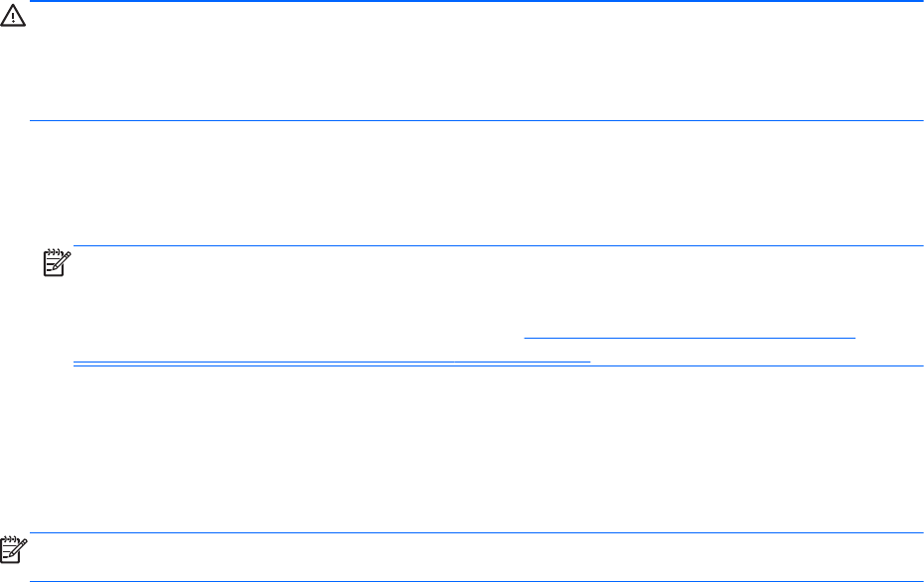Click the bottom-most note icon
This screenshot has width=924, height=582.
coord(14,549)
